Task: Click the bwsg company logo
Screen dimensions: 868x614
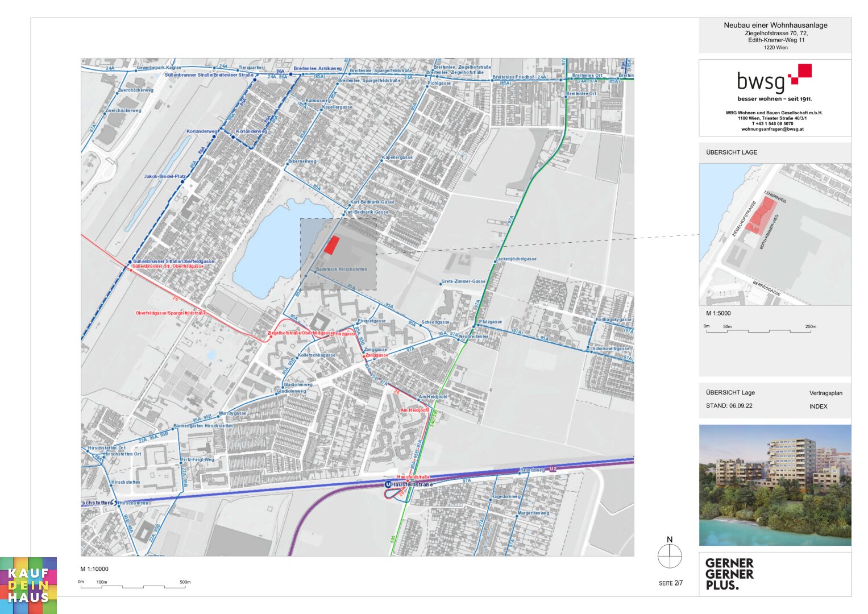Action: coord(774,80)
